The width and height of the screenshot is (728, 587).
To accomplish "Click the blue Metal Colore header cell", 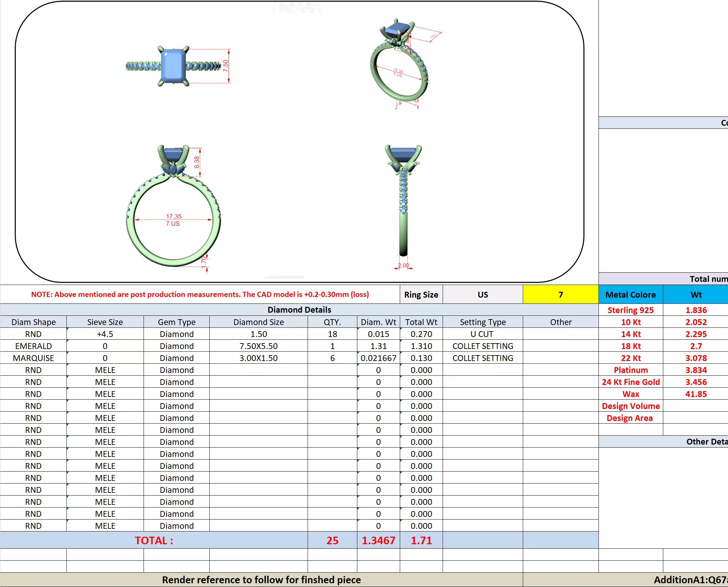I will coord(630,295).
